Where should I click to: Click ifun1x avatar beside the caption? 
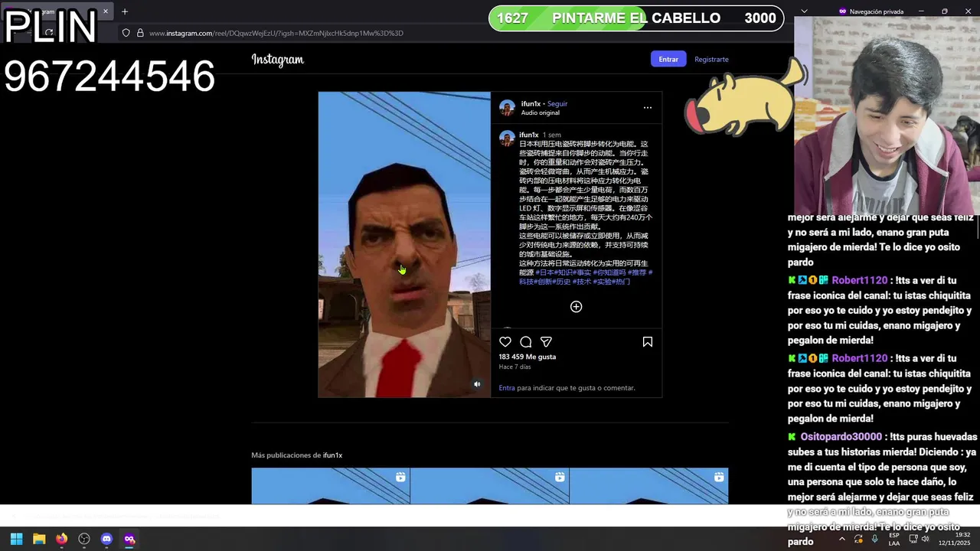coord(507,139)
